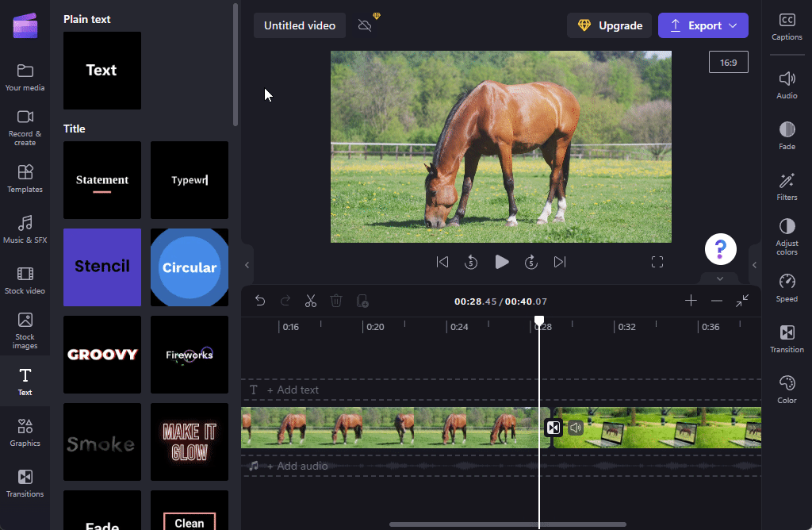Viewport: 812px width, 530px height.
Task: Open the Filters panel
Action: (786, 185)
